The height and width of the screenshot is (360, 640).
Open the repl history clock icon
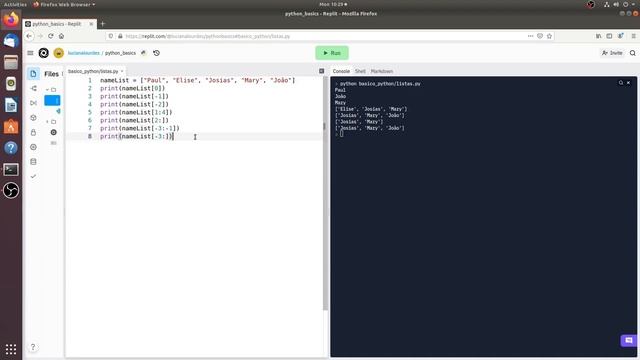pos(156,53)
